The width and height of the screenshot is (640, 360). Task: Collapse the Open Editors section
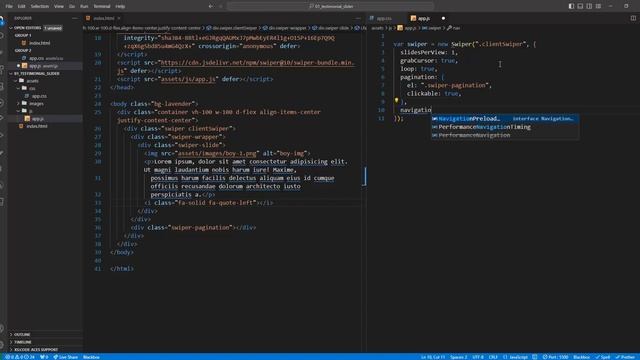pyautogui.click(x=27, y=28)
